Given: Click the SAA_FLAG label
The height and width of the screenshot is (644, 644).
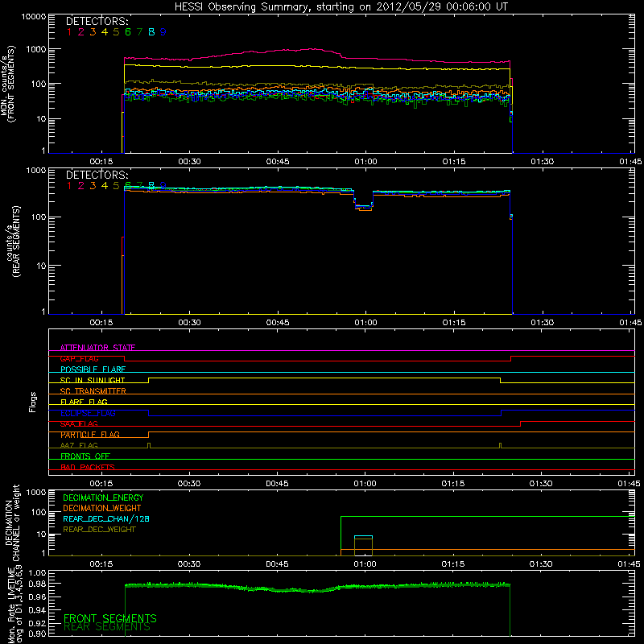Looking at the screenshot, I should pyautogui.click(x=79, y=424).
